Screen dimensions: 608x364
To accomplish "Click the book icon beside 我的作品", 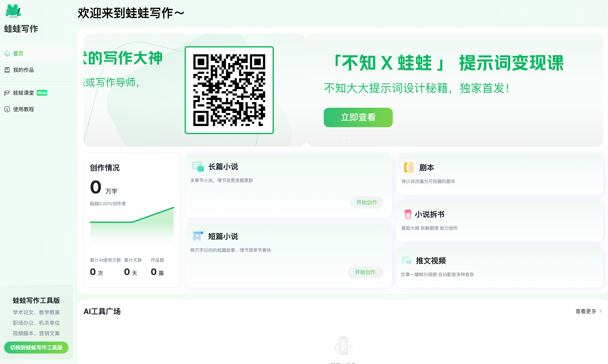I will pyautogui.click(x=7, y=70).
